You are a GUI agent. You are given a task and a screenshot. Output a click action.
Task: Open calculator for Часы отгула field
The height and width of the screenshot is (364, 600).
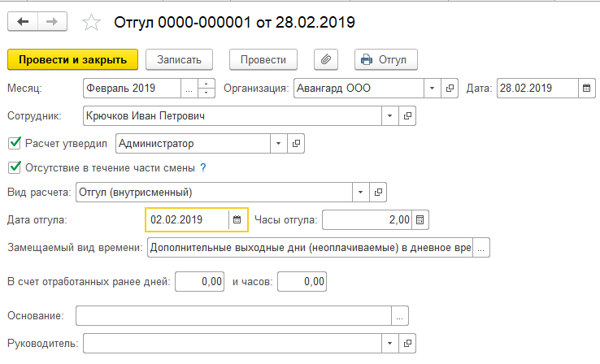[420, 219]
